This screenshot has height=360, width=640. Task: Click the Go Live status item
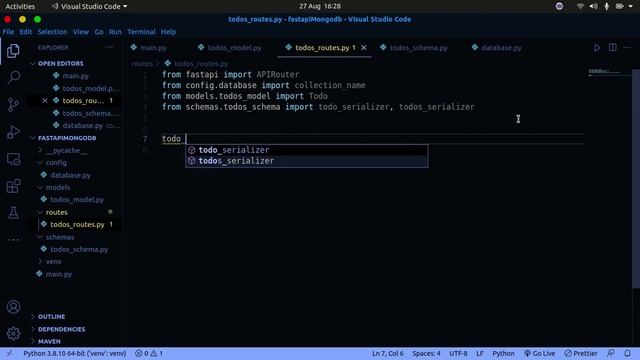click(539, 353)
